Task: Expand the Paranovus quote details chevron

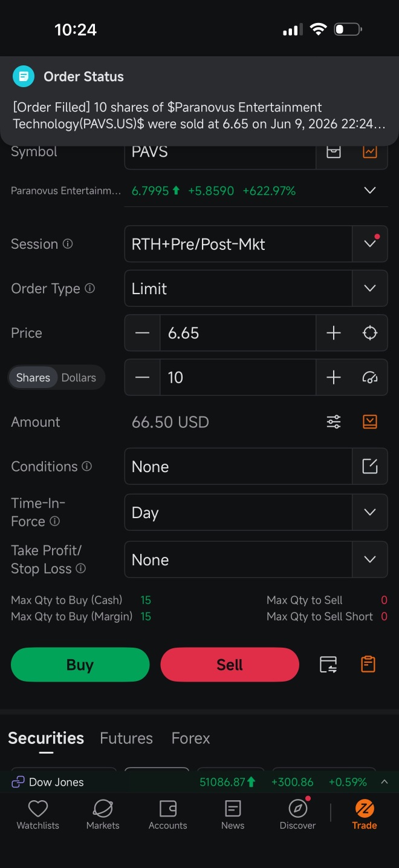Action: [x=370, y=191]
